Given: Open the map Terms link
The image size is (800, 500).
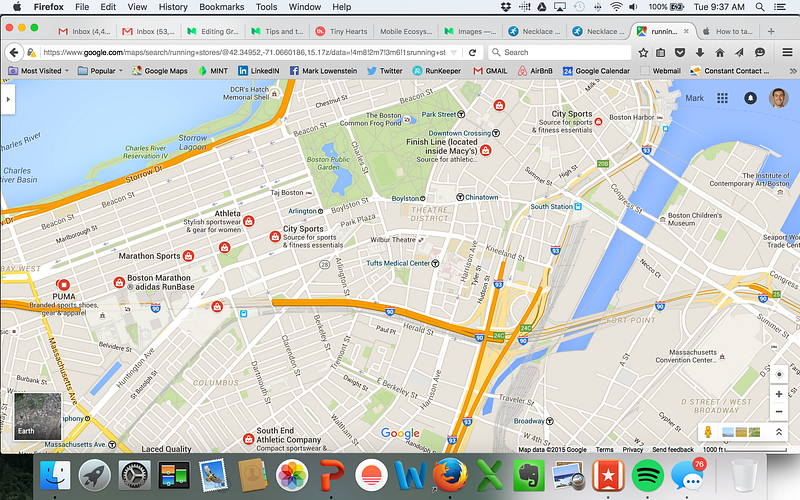Looking at the screenshot, I should [604, 449].
